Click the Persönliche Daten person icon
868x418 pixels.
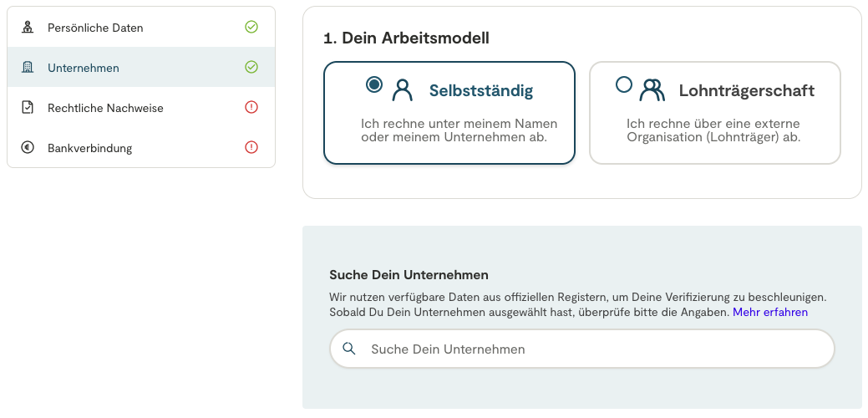pos(28,28)
